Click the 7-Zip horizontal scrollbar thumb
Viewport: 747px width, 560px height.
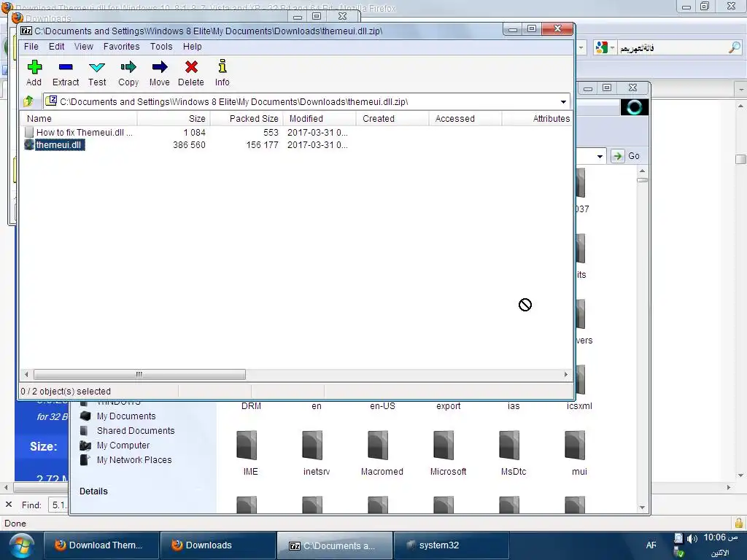tap(139, 374)
